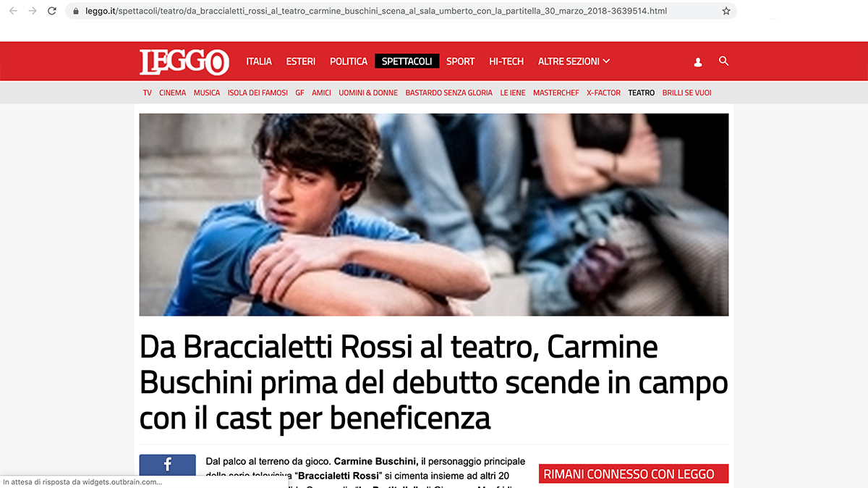868x488 pixels.
Task: Open the Teatro subsection link
Action: click(x=642, y=93)
